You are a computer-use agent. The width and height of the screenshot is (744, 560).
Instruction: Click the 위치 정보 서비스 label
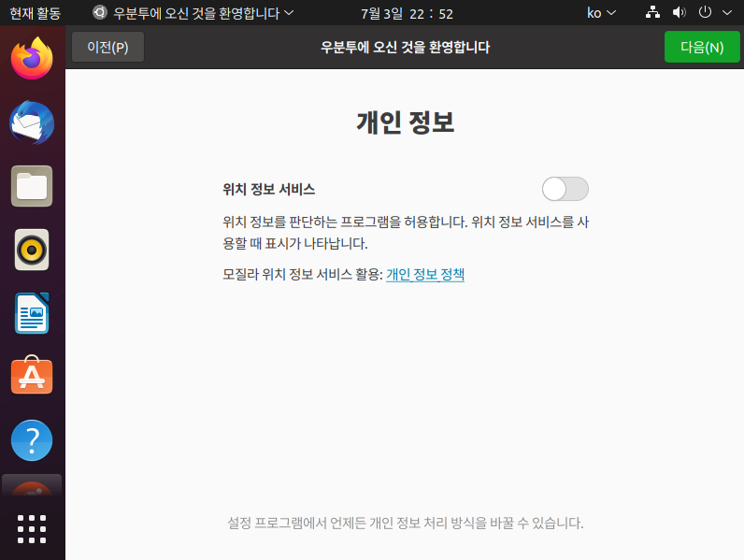pyautogui.click(x=268, y=190)
